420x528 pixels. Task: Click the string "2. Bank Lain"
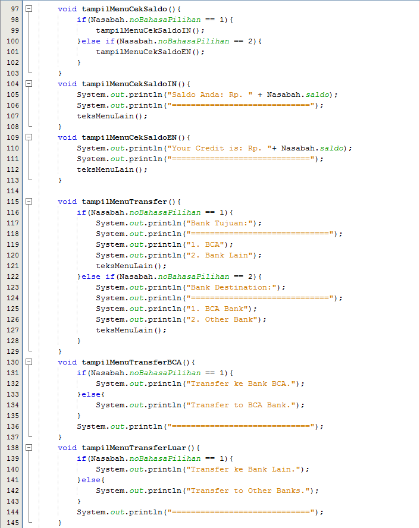220,255
